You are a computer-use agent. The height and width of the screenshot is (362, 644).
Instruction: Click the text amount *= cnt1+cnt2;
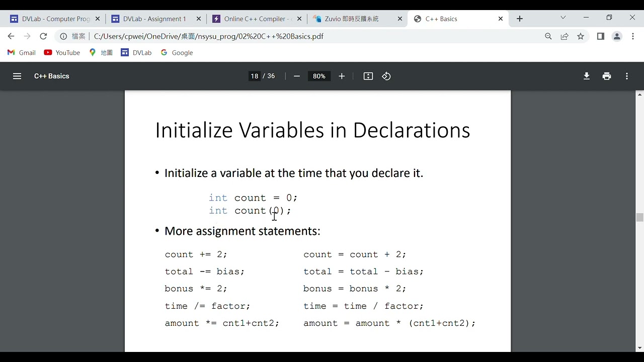click(x=222, y=323)
